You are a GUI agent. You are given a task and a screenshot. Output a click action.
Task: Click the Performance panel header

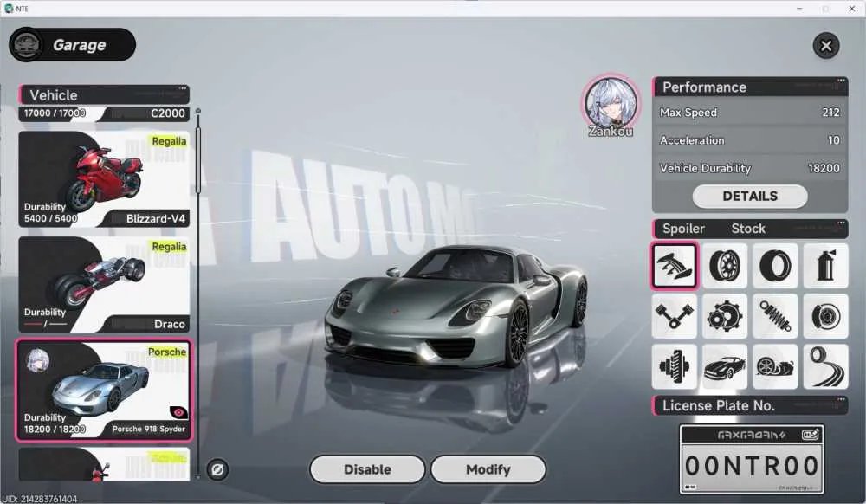pos(750,87)
